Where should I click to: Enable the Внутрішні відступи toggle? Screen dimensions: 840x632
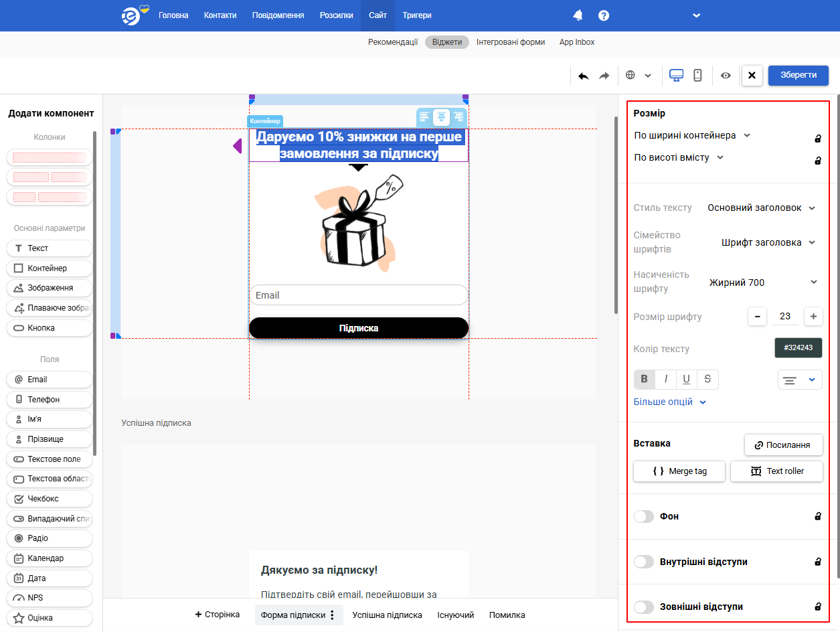(644, 562)
